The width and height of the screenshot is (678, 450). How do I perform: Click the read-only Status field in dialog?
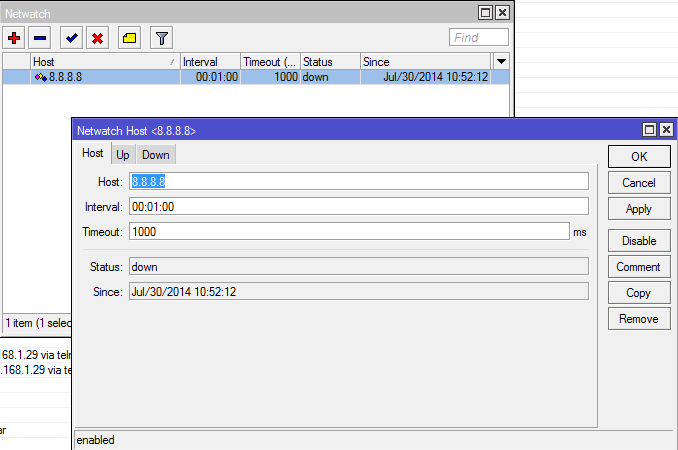(359, 267)
